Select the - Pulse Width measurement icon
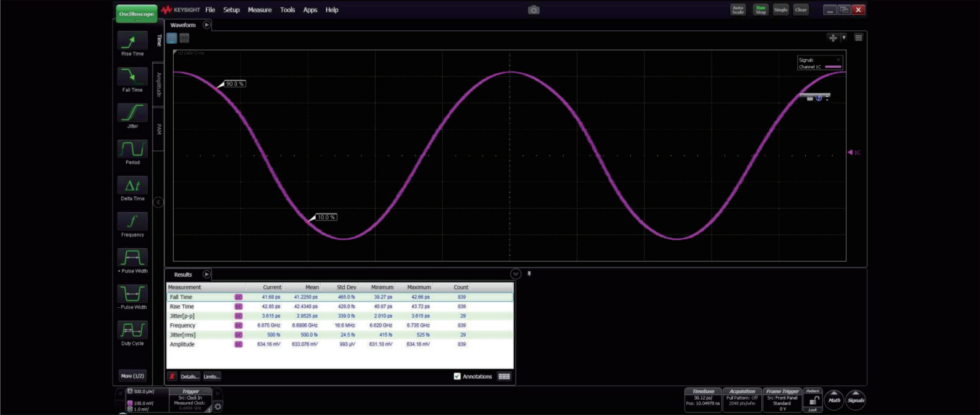The image size is (980, 415). pos(132,294)
